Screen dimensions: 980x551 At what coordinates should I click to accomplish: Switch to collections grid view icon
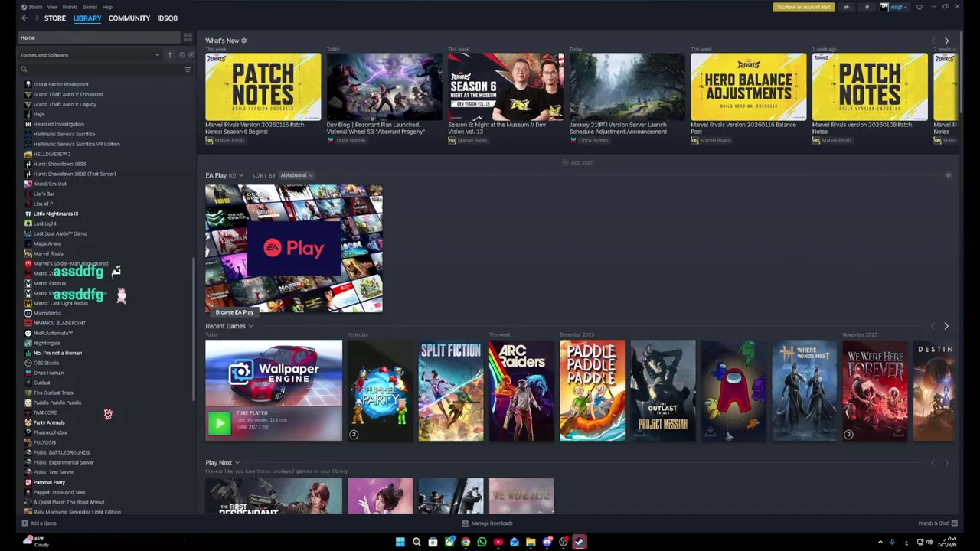(188, 37)
